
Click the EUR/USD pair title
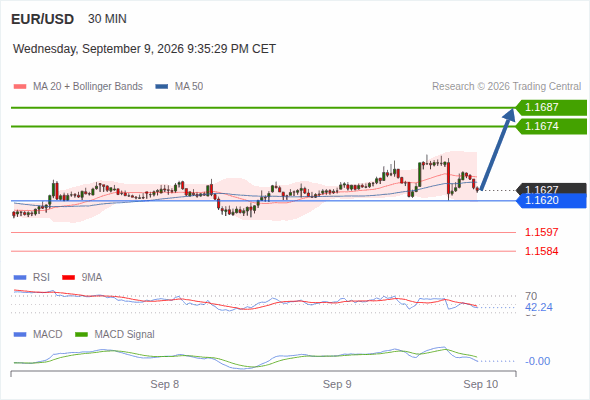point(43,19)
